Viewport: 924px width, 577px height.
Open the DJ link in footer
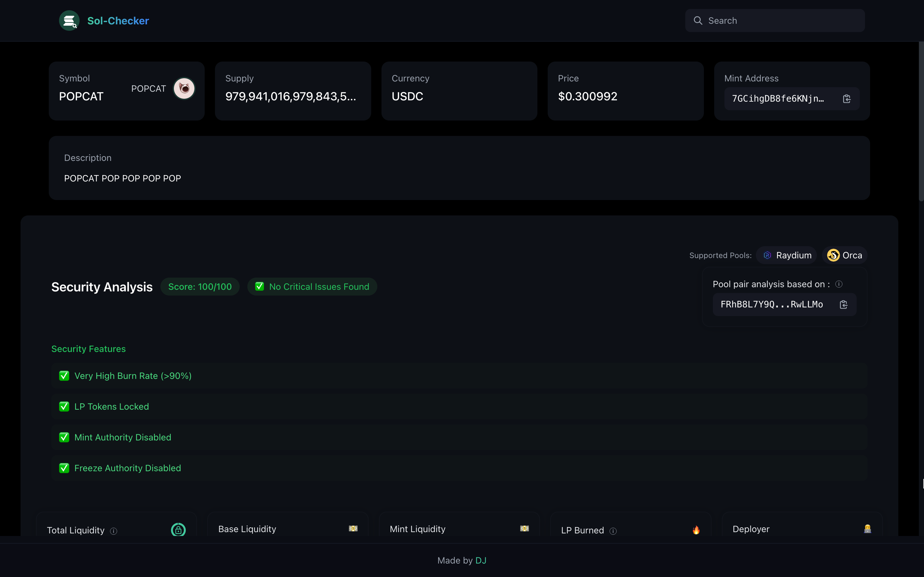481,560
